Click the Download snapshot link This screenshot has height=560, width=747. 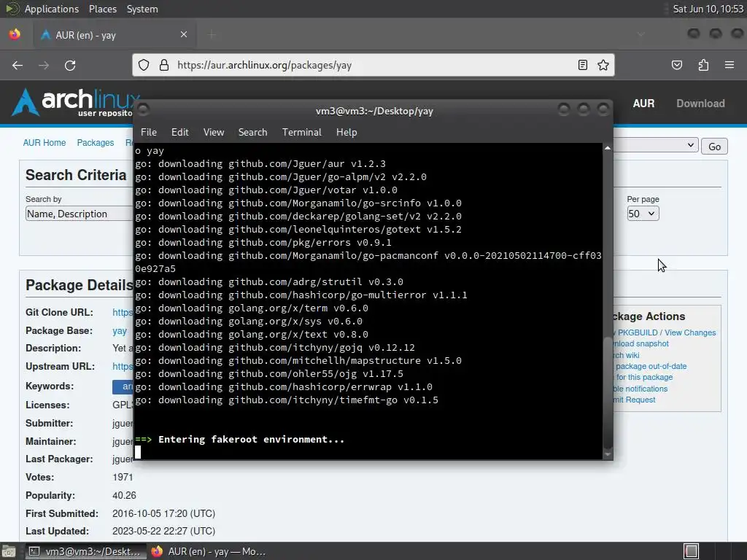click(x=641, y=343)
